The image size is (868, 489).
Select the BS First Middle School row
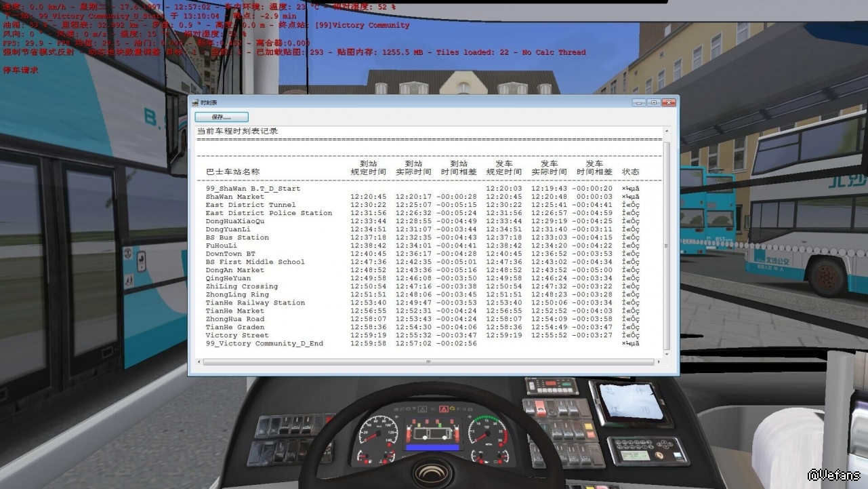pos(423,262)
